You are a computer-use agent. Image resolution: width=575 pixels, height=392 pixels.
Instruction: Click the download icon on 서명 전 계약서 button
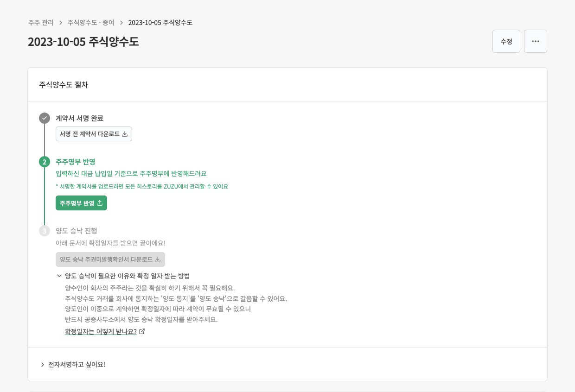tap(125, 133)
